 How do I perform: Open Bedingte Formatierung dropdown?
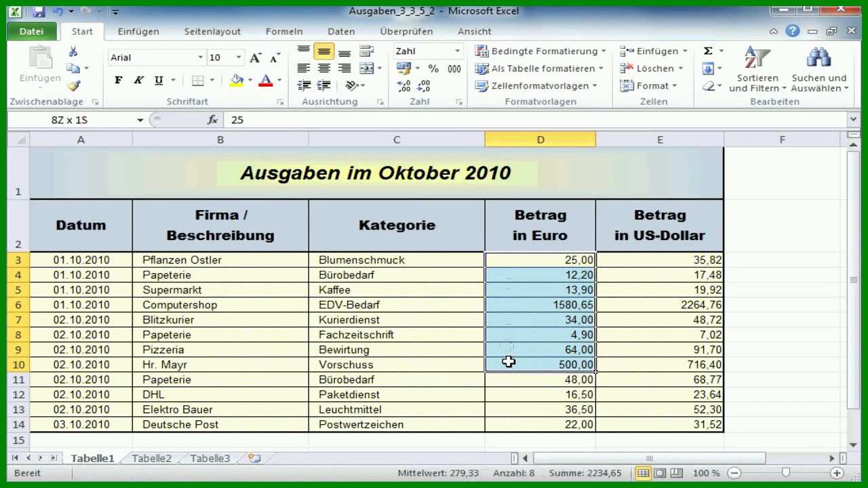[x=540, y=51]
